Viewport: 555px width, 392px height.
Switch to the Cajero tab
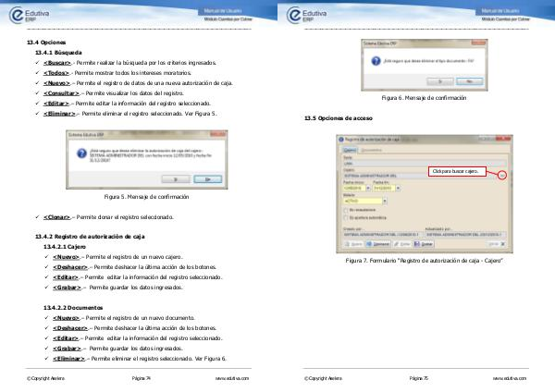[349, 149]
